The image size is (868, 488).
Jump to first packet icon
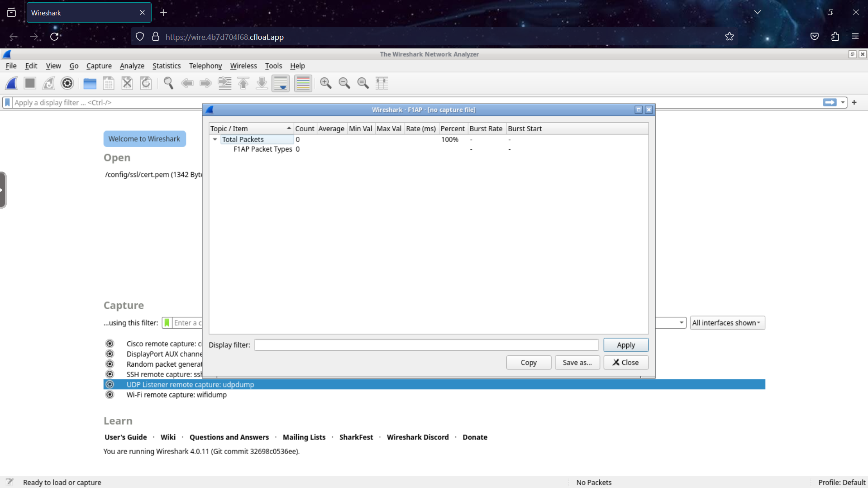tap(243, 83)
